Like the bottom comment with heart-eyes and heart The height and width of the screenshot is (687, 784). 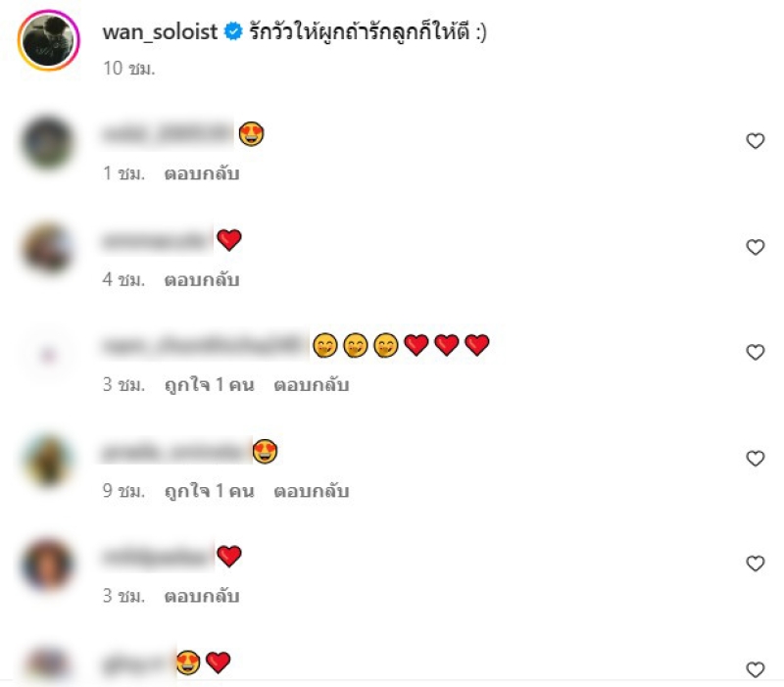point(755,669)
